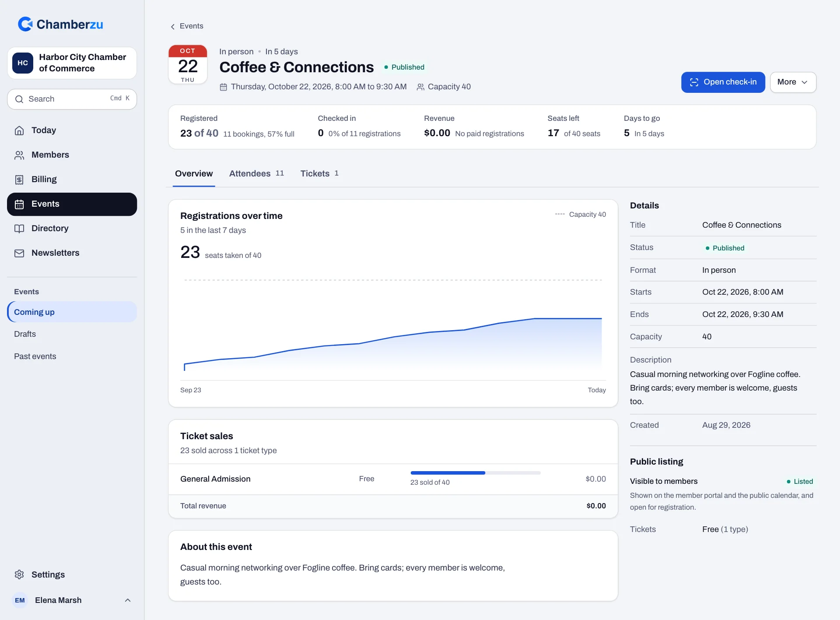The height and width of the screenshot is (620, 840).
Task: Click the EM user avatar
Action: [x=20, y=600]
